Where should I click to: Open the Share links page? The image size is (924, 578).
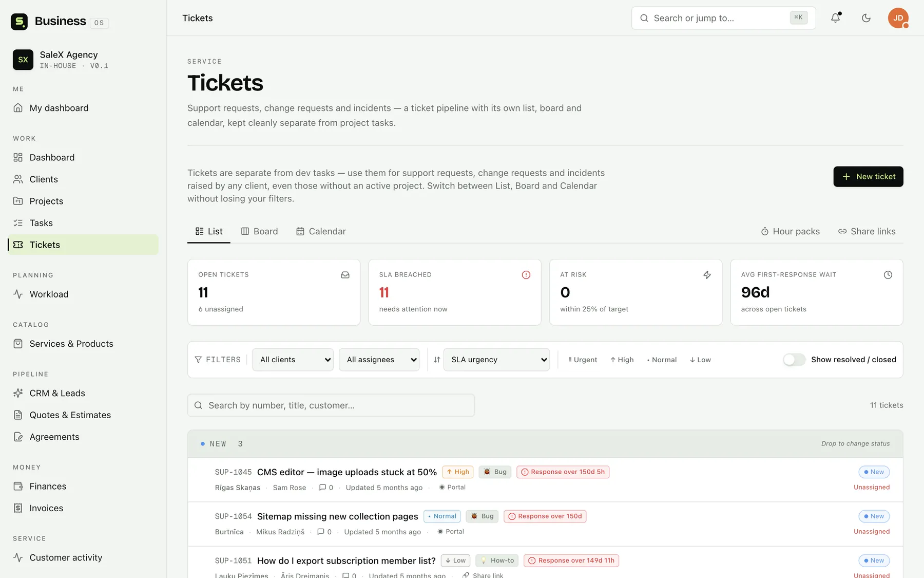(x=867, y=231)
